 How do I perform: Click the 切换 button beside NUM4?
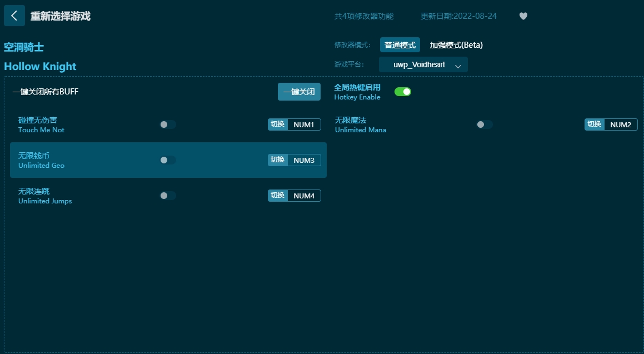(x=278, y=196)
